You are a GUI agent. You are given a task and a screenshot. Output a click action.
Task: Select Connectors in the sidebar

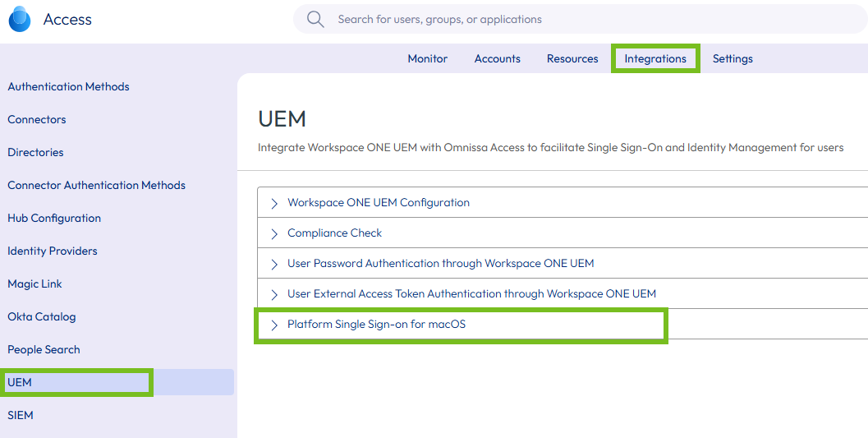(36, 120)
